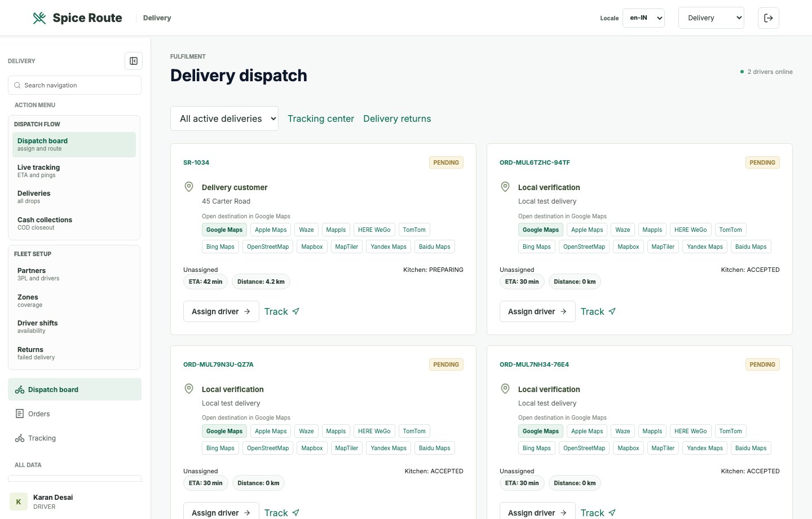Click the Spice Route logo icon
This screenshot has width=812, height=519.
[x=39, y=18]
